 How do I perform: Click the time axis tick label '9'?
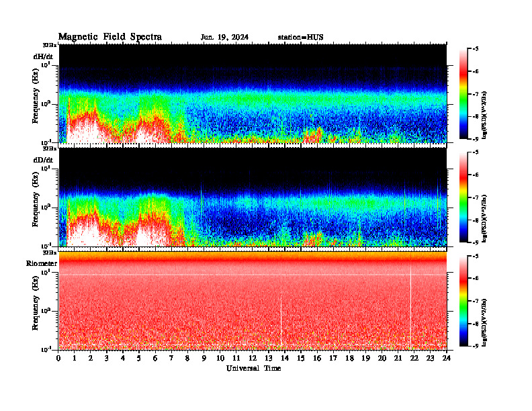click(x=204, y=358)
